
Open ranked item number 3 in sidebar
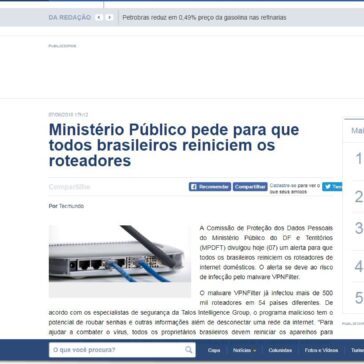pyautogui.click(x=359, y=228)
